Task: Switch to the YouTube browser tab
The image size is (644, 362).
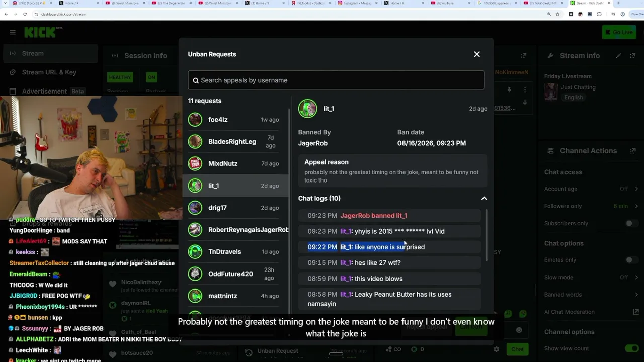Action: [448, 3]
